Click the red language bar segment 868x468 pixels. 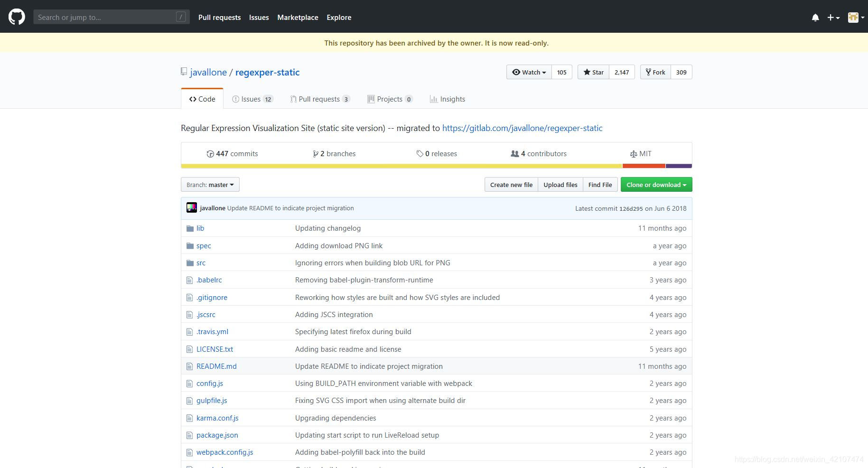point(644,166)
